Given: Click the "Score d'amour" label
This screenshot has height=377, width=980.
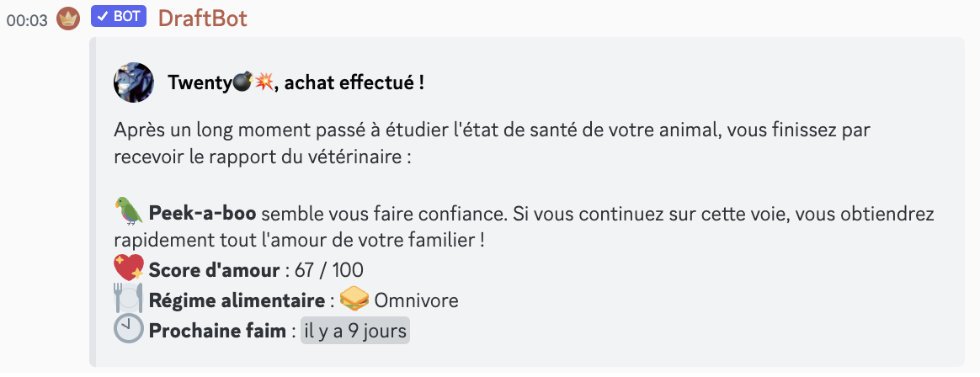Looking at the screenshot, I should [214, 270].
